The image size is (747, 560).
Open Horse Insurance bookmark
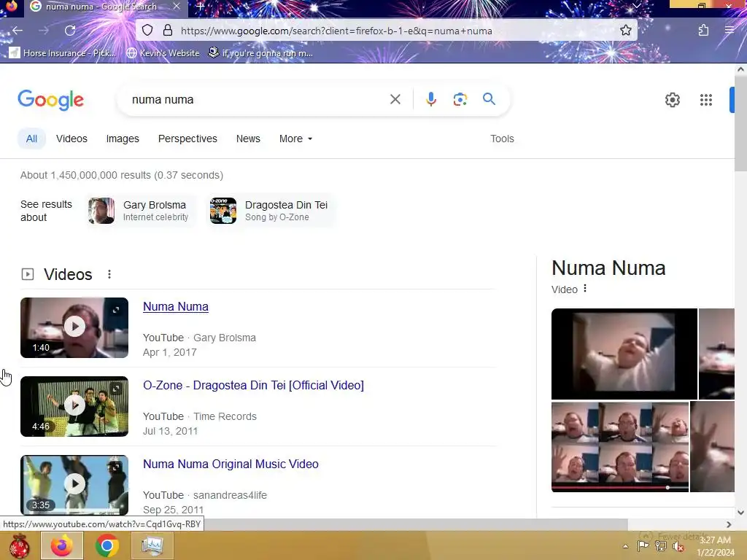[63, 52]
